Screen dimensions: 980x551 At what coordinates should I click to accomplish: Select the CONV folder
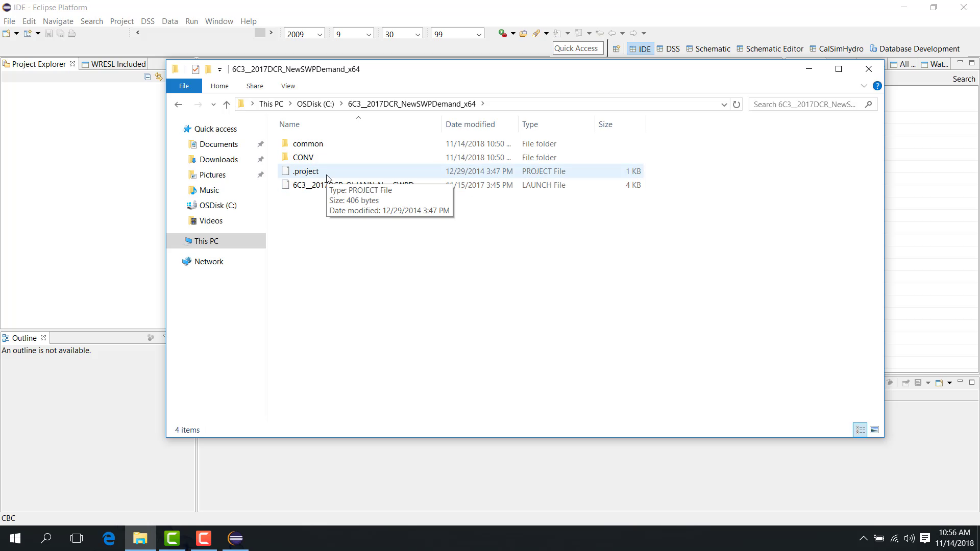point(303,158)
